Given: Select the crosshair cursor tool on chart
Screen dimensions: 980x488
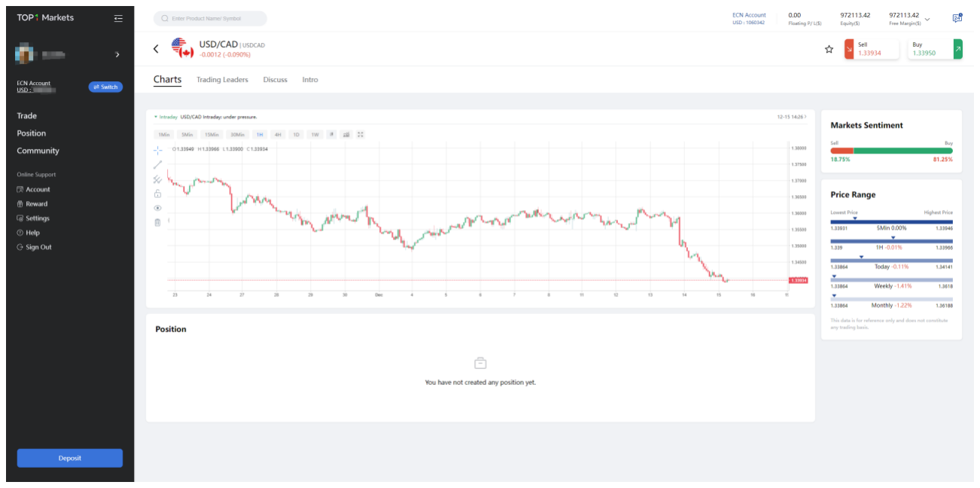Looking at the screenshot, I should (x=157, y=150).
